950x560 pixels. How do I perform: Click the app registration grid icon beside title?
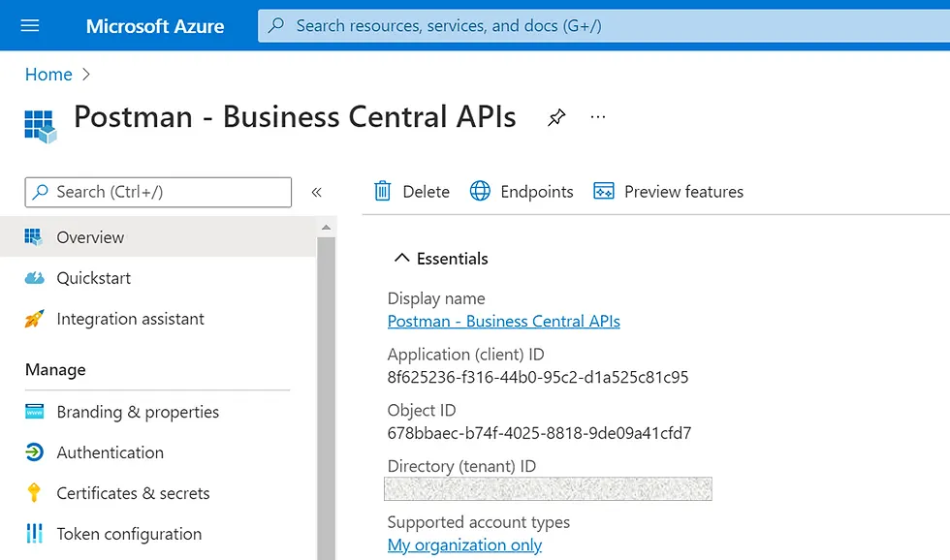[41, 126]
